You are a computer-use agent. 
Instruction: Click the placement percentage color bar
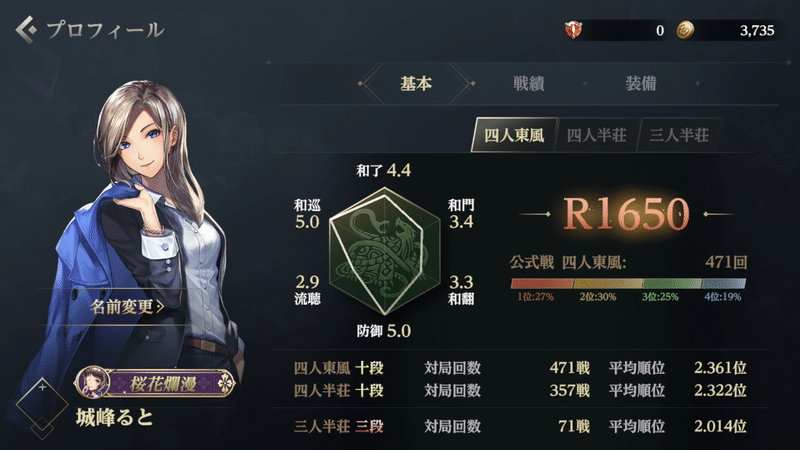pyautogui.click(x=628, y=283)
